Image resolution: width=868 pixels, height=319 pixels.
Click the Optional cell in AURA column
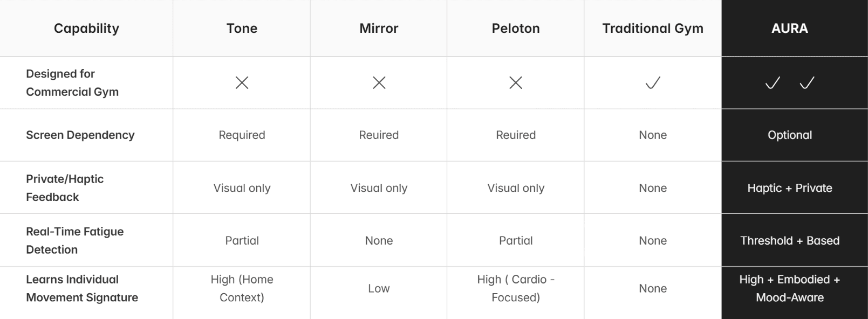coord(790,135)
